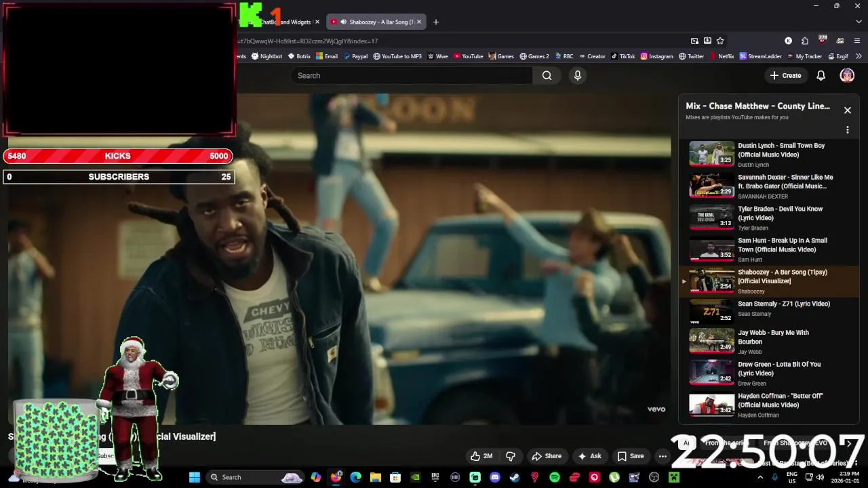
Task: Start voice search with microphone icon
Action: tap(578, 75)
